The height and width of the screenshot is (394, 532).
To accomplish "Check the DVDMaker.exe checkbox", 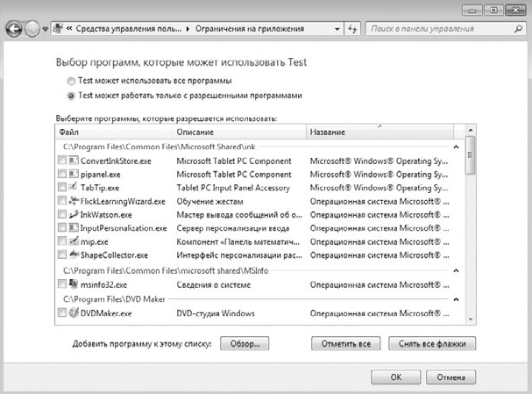I will coord(62,312).
